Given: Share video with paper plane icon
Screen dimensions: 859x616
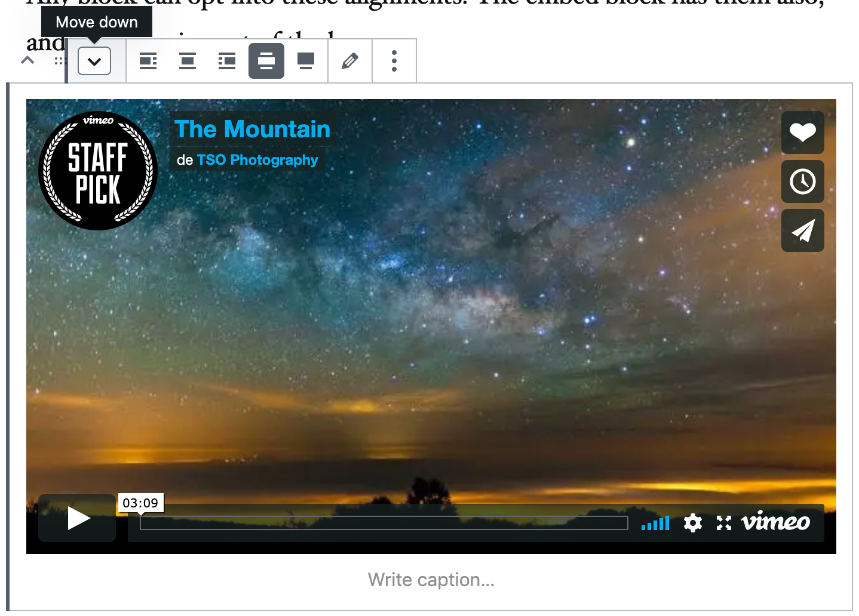Looking at the screenshot, I should pos(803,230).
